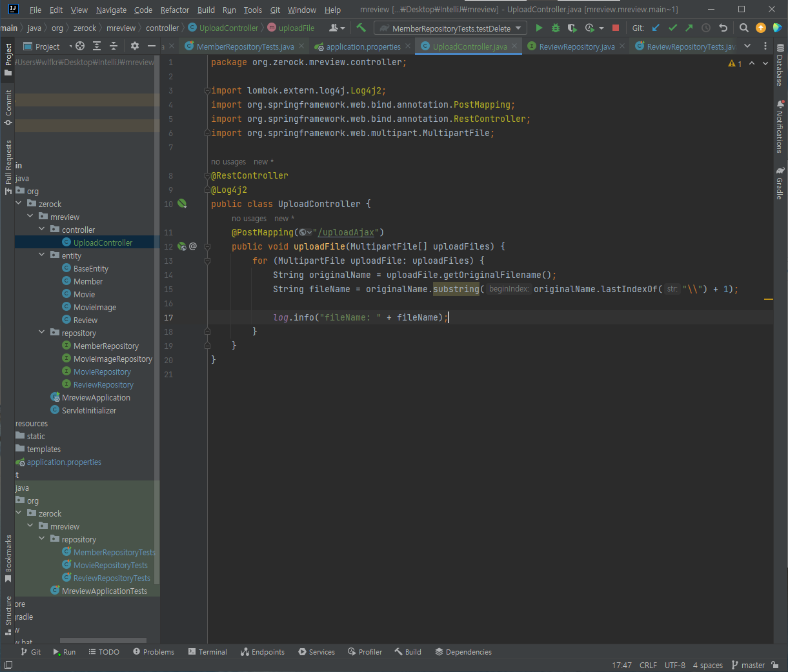Open the Navigate menu
This screenshot has height=672, width=788.
[x=111, y=10]
